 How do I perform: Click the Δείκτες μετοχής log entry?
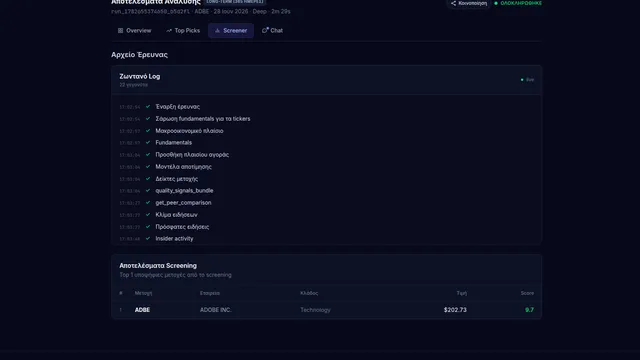click(177, 179)
